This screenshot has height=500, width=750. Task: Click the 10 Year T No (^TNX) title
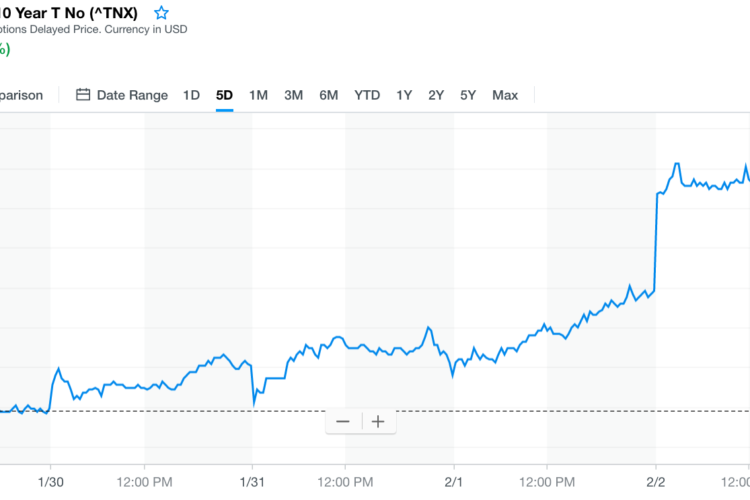[68, 13]
